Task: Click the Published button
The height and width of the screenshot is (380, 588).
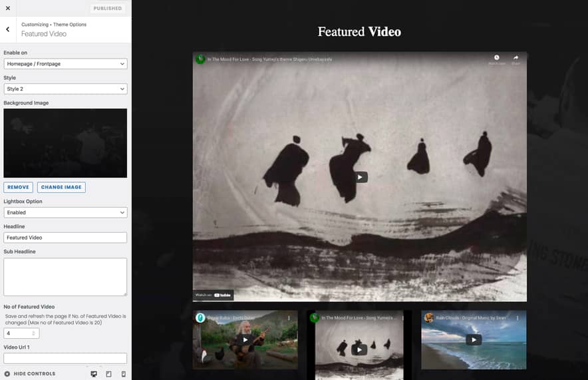Action: coord(108,8)
